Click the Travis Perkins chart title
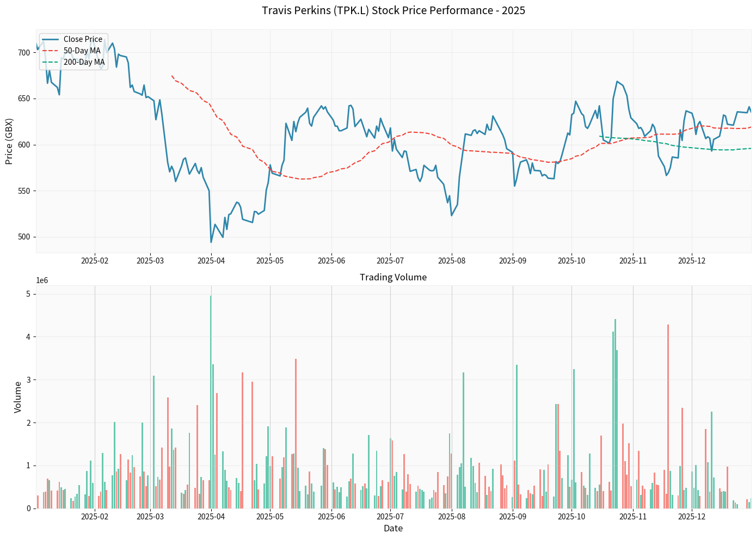The image size is (756, 539). pyautogui.click(x=394, y=10)
